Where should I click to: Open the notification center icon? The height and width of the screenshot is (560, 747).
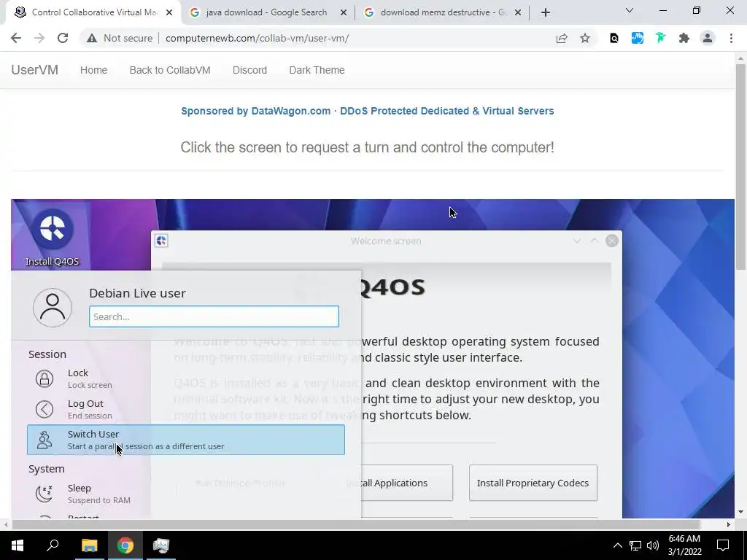[x=723, y=545]
